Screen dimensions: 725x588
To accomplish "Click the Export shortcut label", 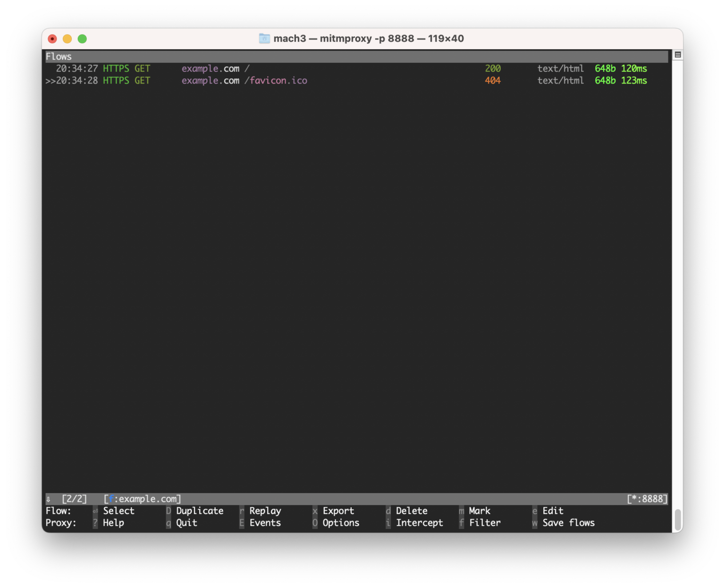I will click(x=338, y=511).
